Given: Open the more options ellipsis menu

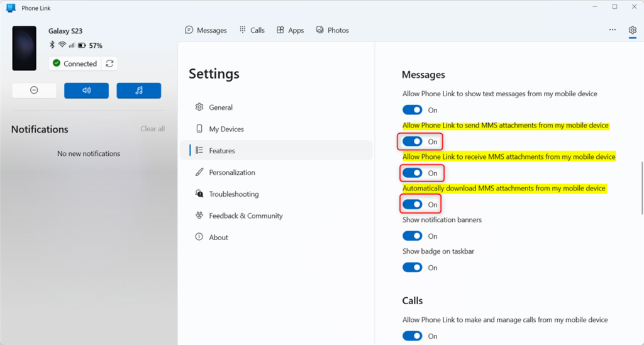Looking at the screenshot, I should click(613, 30).
